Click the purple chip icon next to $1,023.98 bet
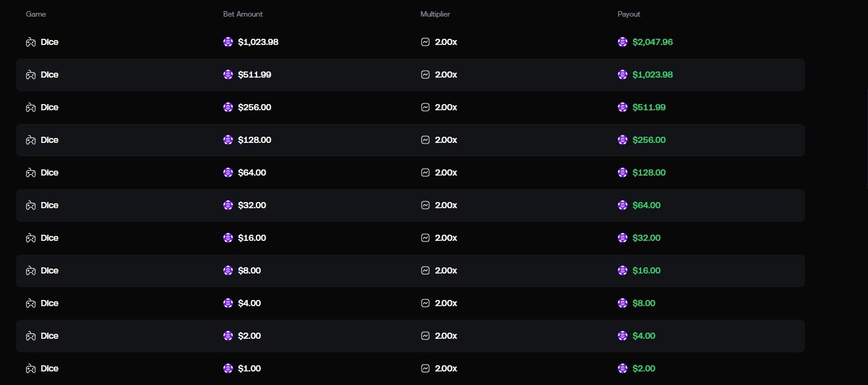Viewport: 868px width, 385px height. 228,42
